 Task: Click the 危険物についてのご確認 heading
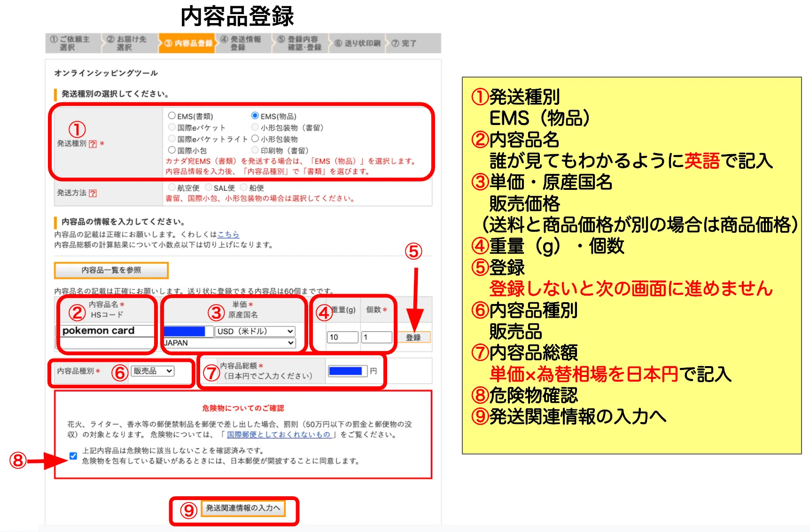pos(243,408)
